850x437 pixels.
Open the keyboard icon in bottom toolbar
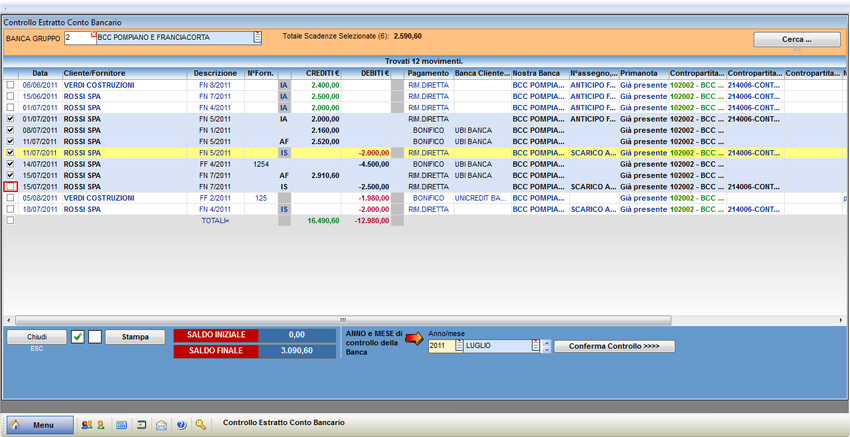[121, 425]
